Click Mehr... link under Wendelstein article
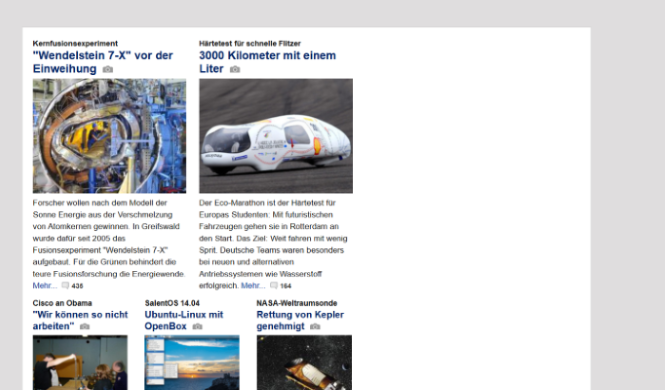Viewport: 665px width, 390px height. click(x=45, y=286)
